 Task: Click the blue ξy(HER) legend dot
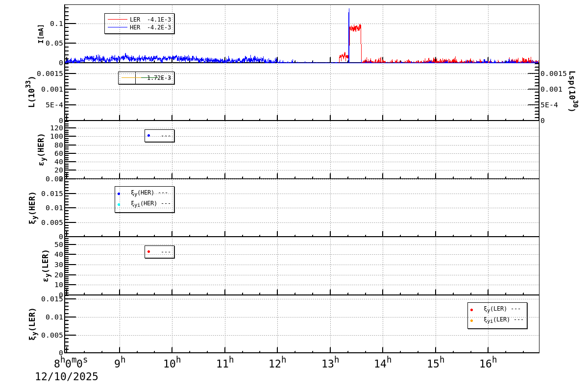pyautogui.click(x=119, y=194)
